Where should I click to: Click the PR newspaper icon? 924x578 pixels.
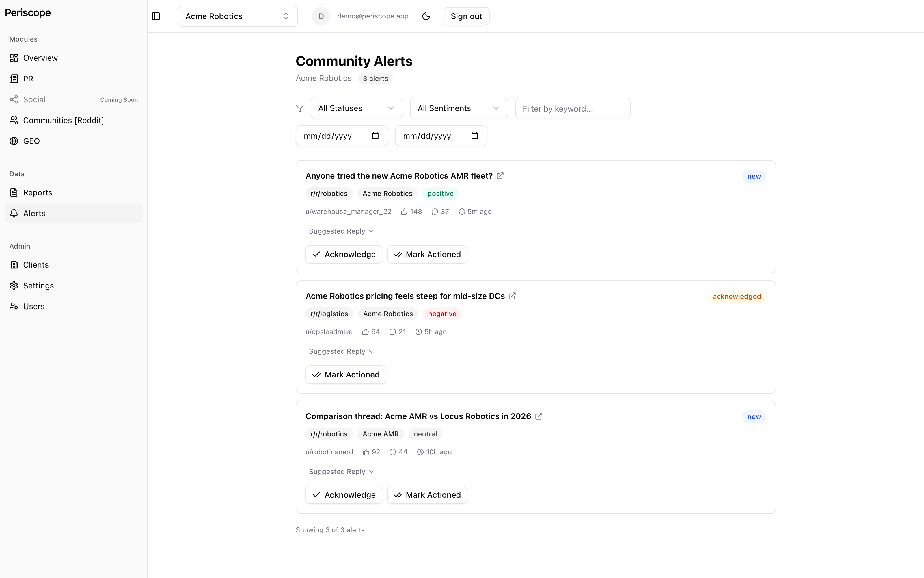(x=14, y=79)
